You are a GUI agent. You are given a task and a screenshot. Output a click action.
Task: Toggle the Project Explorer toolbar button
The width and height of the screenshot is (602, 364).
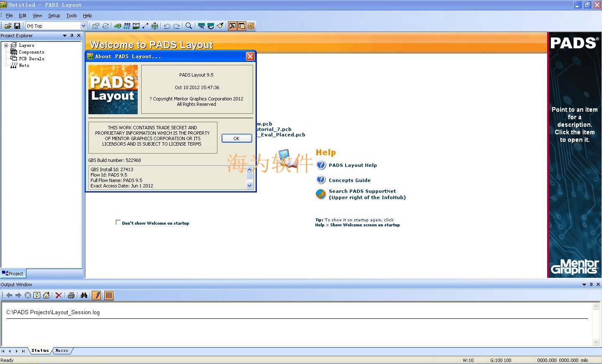click(242, 26)
